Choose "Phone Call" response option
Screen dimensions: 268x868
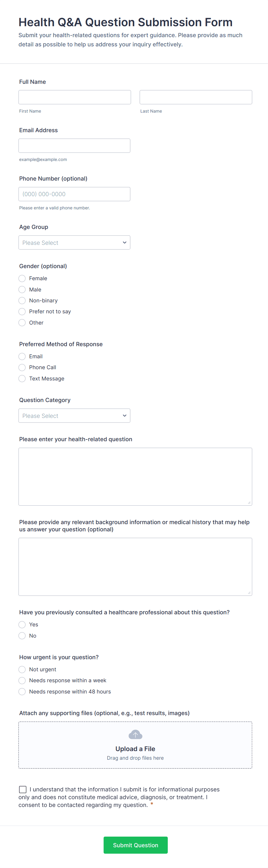[22, 367]
